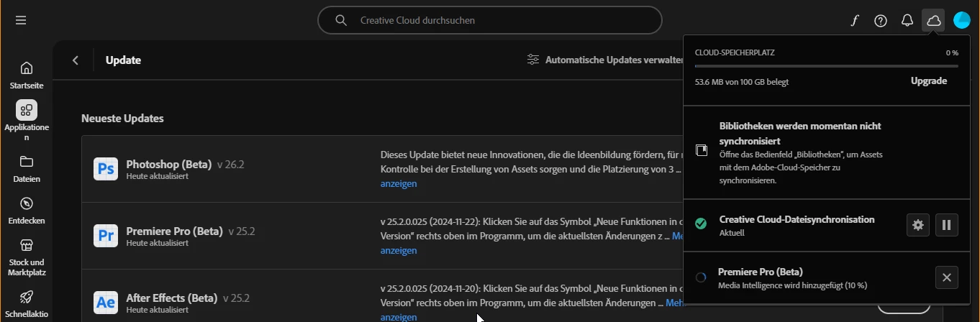Click 'Media Intelligence wird hinzugefügt' status text
This screenshot has height=322, width=980.
[x=793, y=285]
